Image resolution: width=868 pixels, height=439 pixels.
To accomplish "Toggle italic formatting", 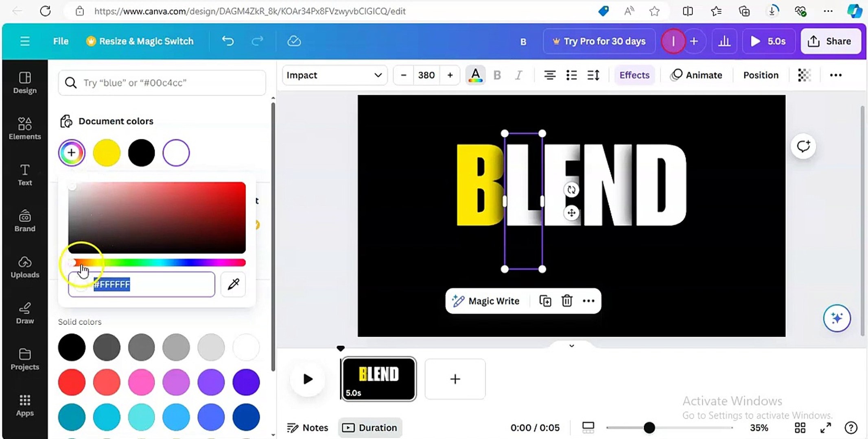I will (519, 75).
